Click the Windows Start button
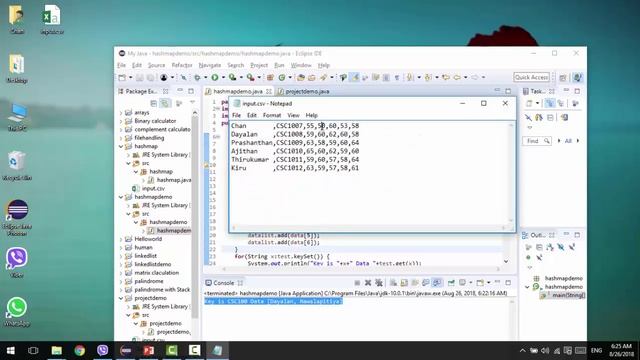This screenshot has width=640, height=360. [11, 350]
